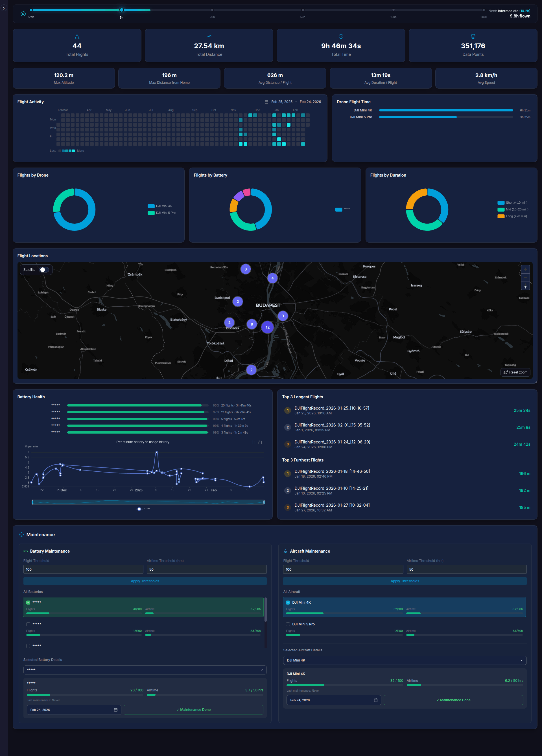
Task: Click the milestone progress gear icon
Action: (23, 14)
